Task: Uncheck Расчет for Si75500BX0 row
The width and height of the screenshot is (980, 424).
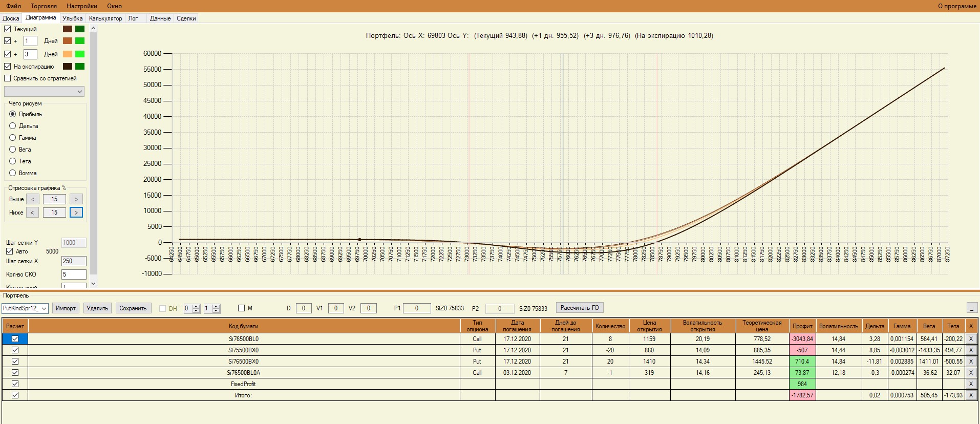Action: coord(15,350)
